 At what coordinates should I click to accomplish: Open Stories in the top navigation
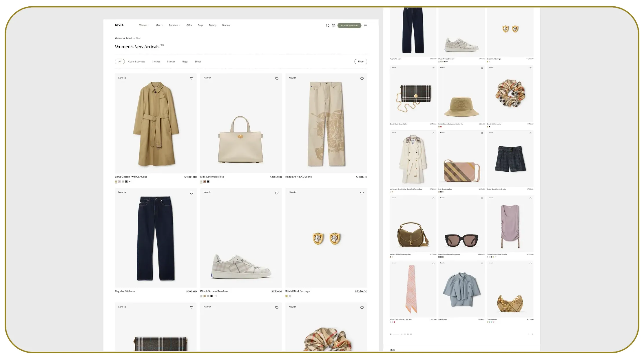pyautogui.click(x=226, y=25)
